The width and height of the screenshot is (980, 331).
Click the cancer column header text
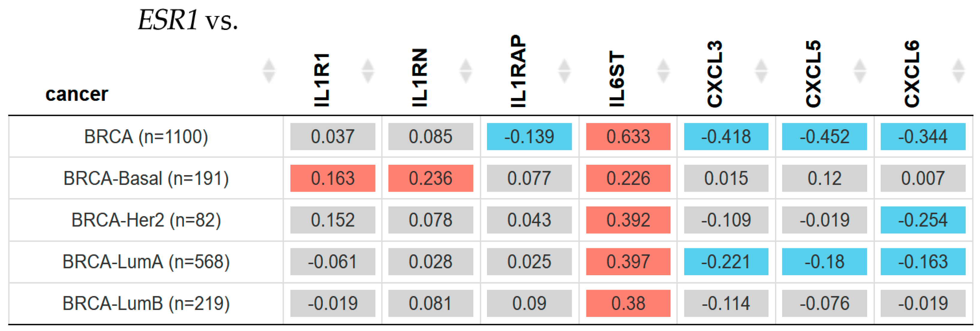click(77, 94)
